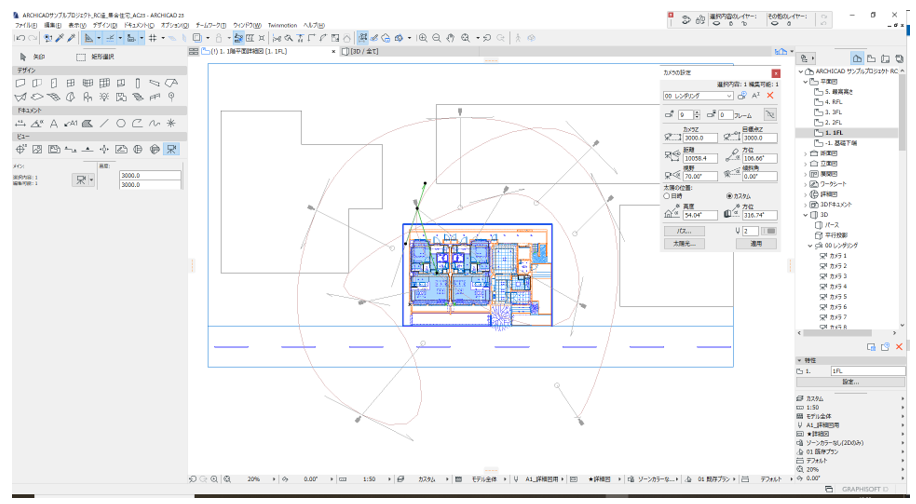
Task: Toggle the Trace reference icon
Action: pos(197,38)
